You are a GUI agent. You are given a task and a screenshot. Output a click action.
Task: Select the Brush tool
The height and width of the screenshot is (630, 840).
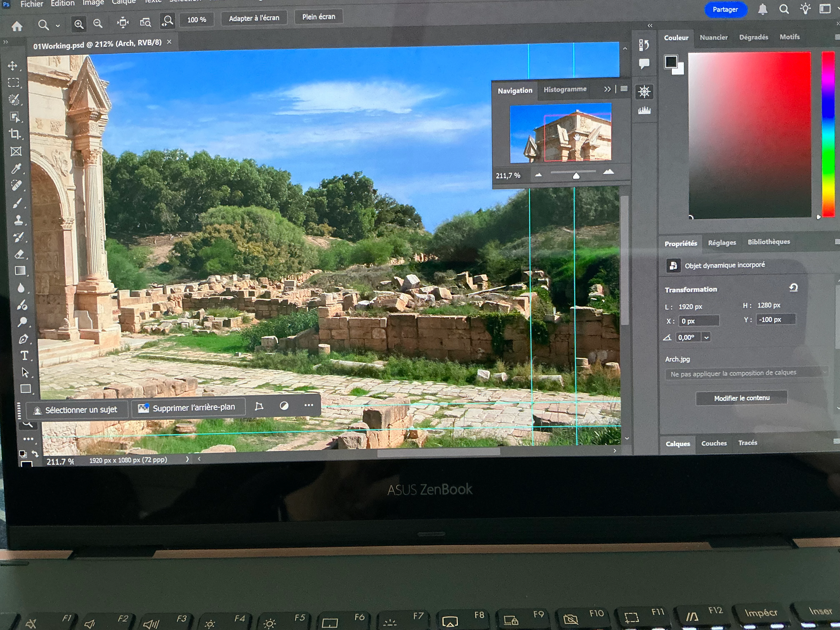[17, 203]
